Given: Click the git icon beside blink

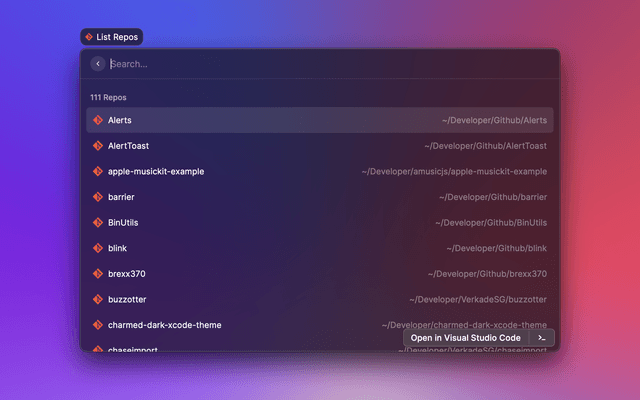Looking at the screenshot, I should [98, 248].
